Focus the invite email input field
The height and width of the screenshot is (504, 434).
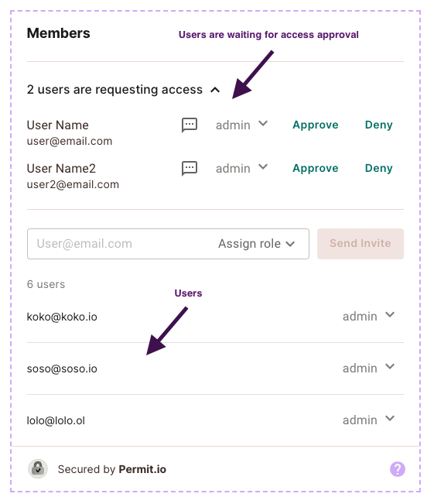point(122,244)
